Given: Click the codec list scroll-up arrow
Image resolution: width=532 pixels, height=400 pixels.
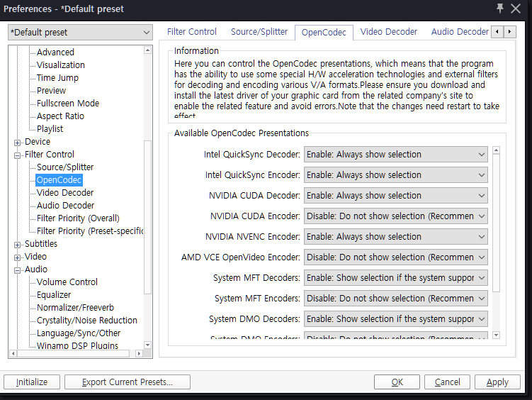Looking at the screenshot, I should click(x=496, y=151).
